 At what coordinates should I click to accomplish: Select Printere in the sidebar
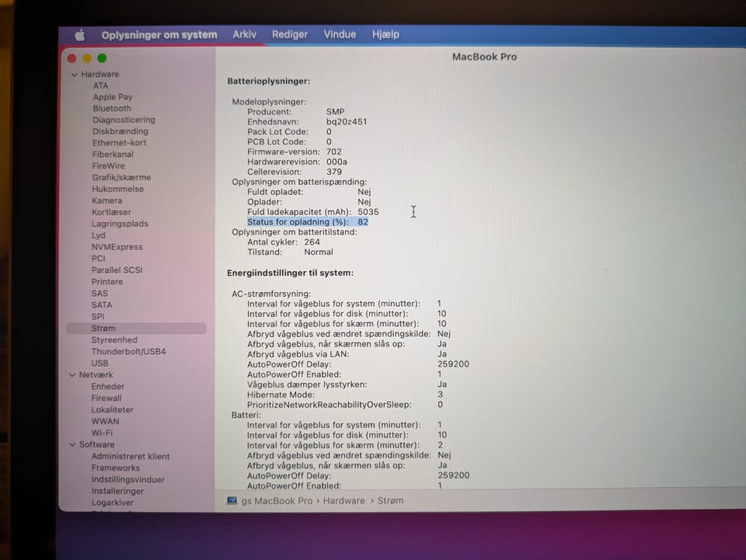click(x=107, y=282)
